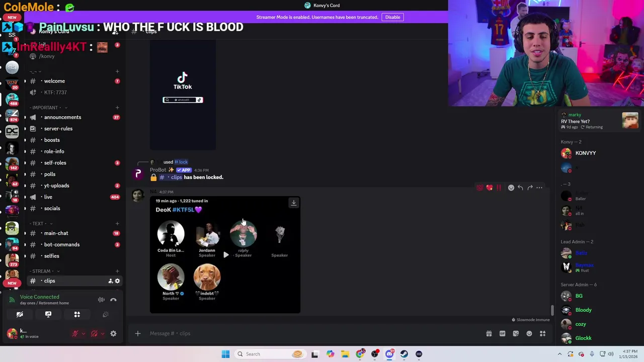
Task: Add sparkling heart reaction to message
Action: click(490, 188)
